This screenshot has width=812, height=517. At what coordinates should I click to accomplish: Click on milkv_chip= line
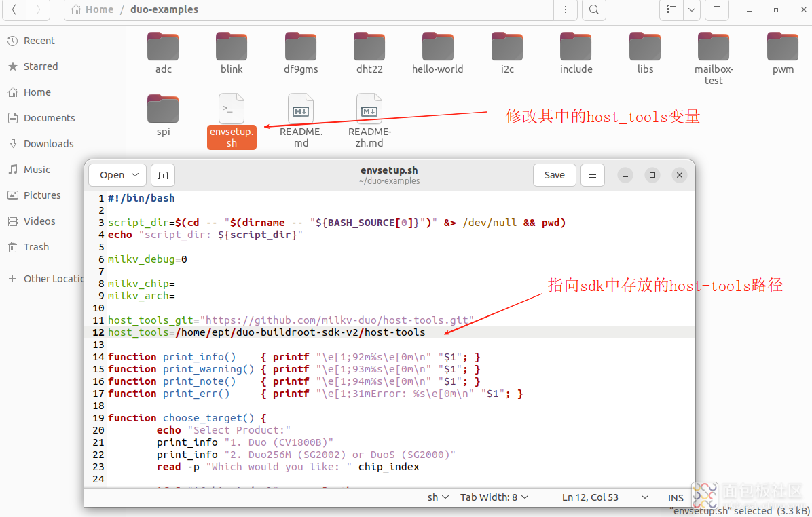(141, 283)
